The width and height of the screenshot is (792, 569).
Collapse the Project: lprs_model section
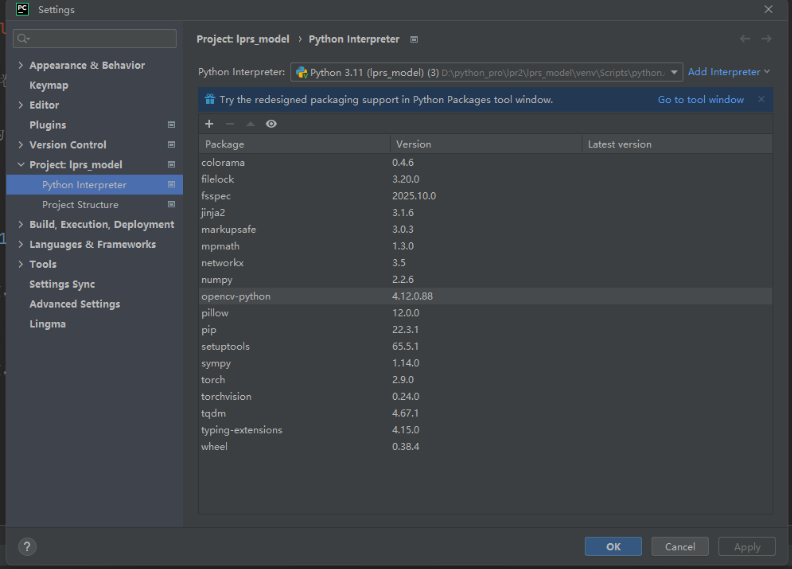tap(21, 165)
